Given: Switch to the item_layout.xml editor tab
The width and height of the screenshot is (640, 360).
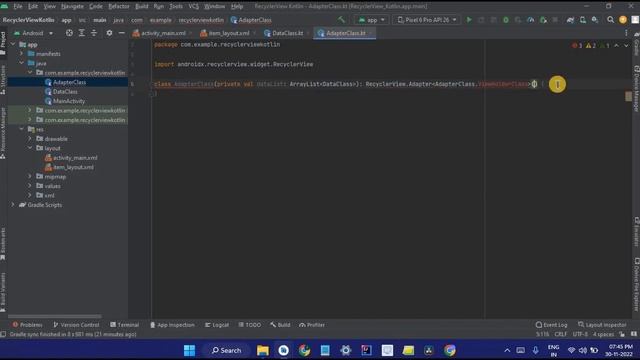Looking at the screenshot, I should coord(228,33).
